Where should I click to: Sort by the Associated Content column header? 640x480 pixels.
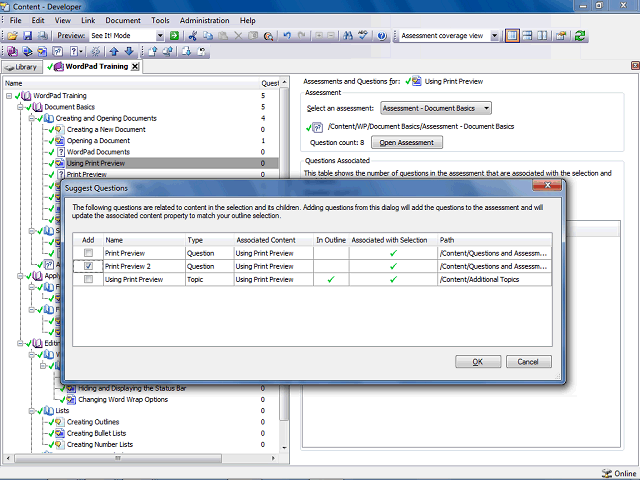273,240
